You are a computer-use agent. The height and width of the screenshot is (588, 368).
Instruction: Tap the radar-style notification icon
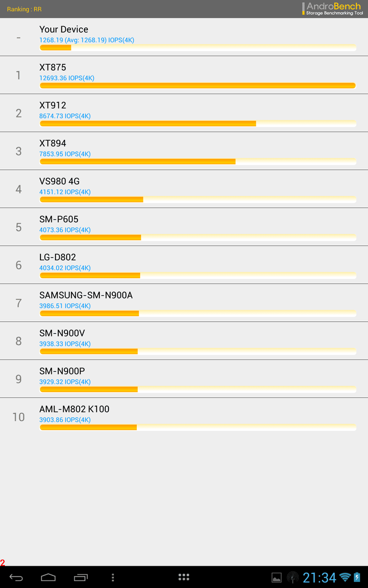point(293,578)
